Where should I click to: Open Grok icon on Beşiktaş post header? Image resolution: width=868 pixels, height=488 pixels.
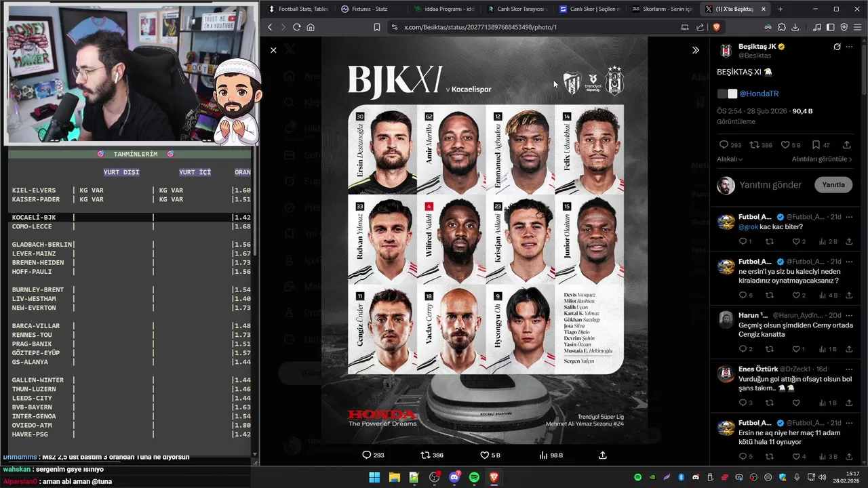click(x=837, y=47)
